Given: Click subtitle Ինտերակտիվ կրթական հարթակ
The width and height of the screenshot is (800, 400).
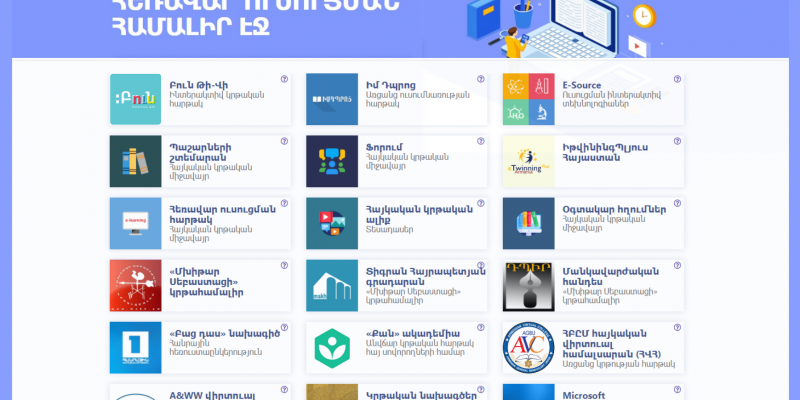Looking at the screenshot, I should click(217, 99).
